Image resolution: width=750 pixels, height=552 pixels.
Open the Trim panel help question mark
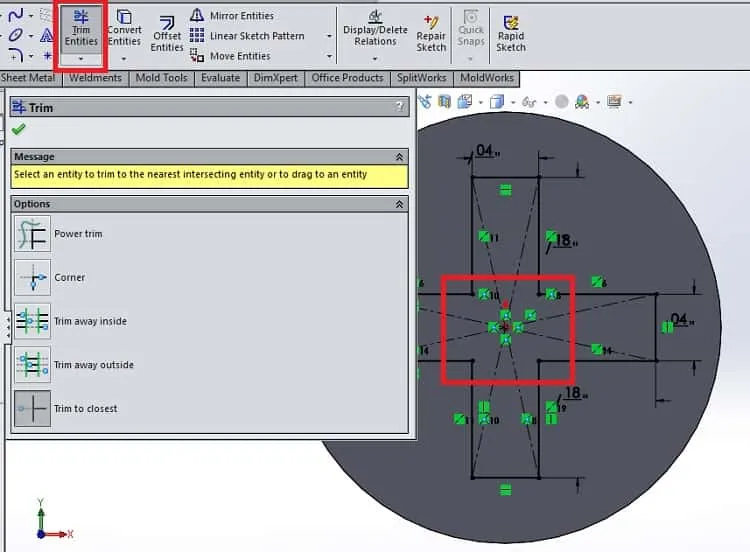click(x=400, y=107)
